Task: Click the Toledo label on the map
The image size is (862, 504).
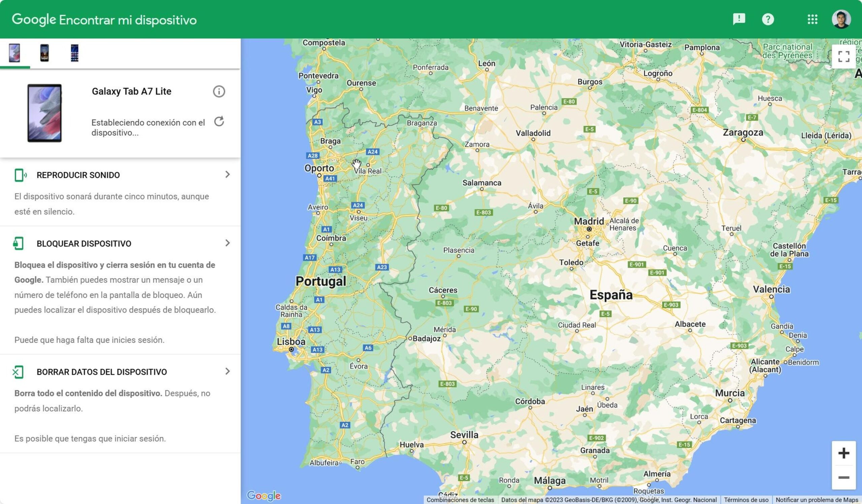Action: (571, 262)
